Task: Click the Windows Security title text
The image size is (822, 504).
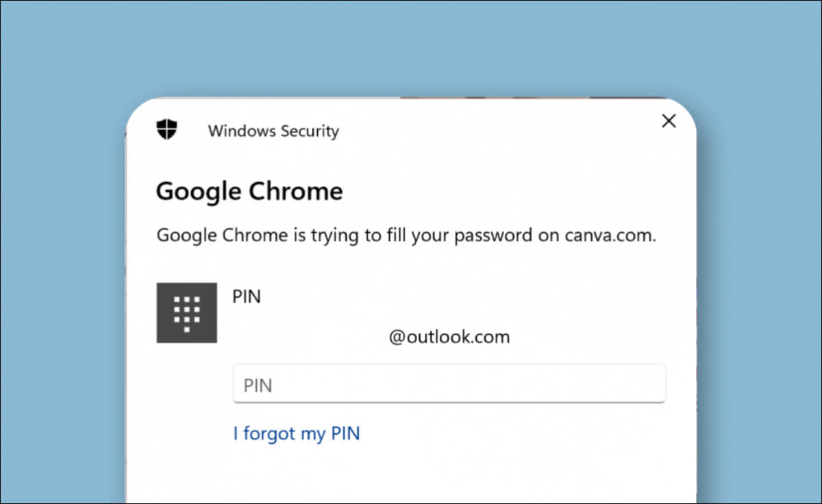Action: click(x=273, y=131)
